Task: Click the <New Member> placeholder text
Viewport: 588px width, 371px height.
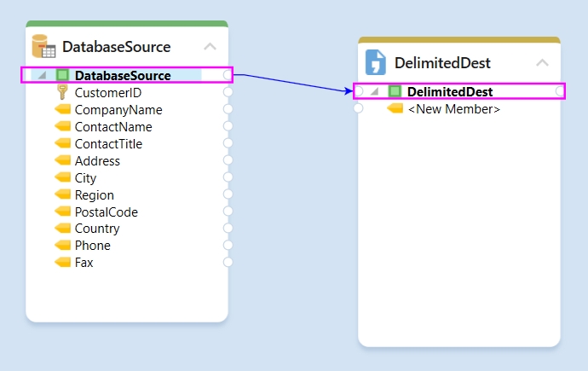Action: coord(453,109)
